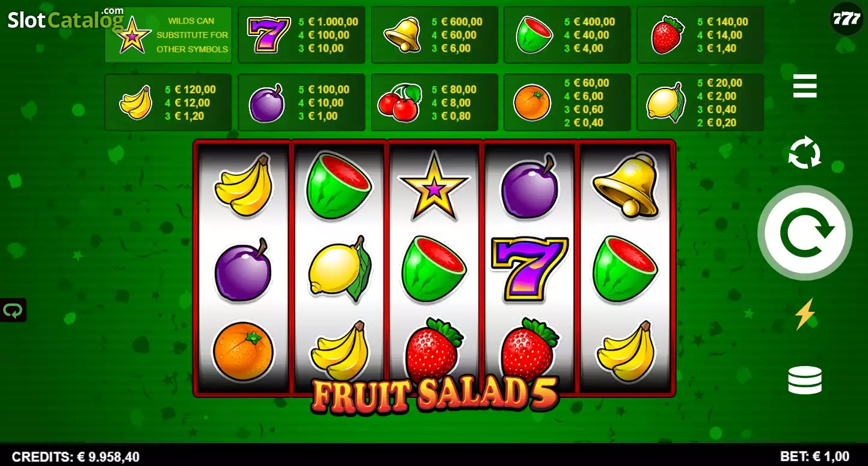The width and height of the screenshot is (868, 466).
Task: Click the golden bell on reel five
Action: (626, 185)
